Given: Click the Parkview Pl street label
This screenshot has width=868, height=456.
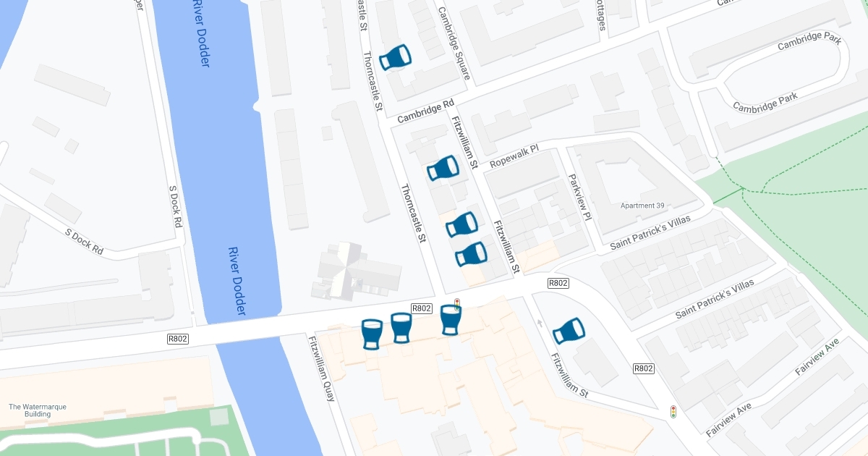Looking at the screenshot, I should point(579,197).
